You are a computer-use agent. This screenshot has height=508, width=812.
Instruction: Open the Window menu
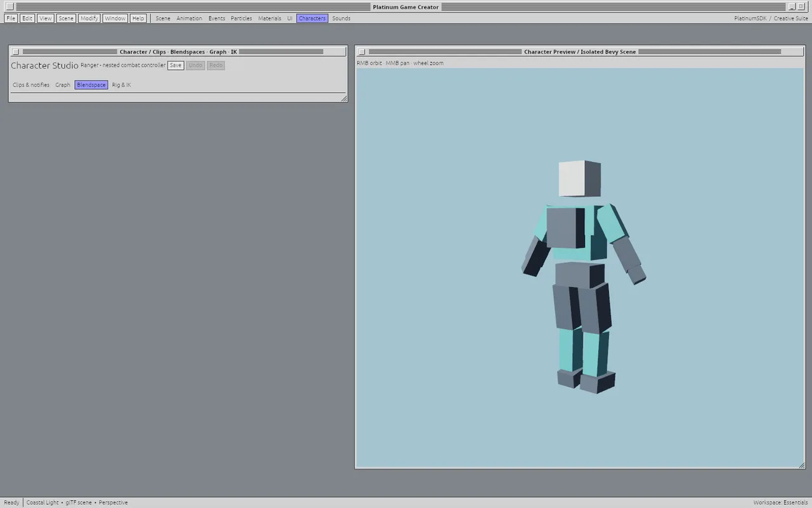(x=115, y=18)
